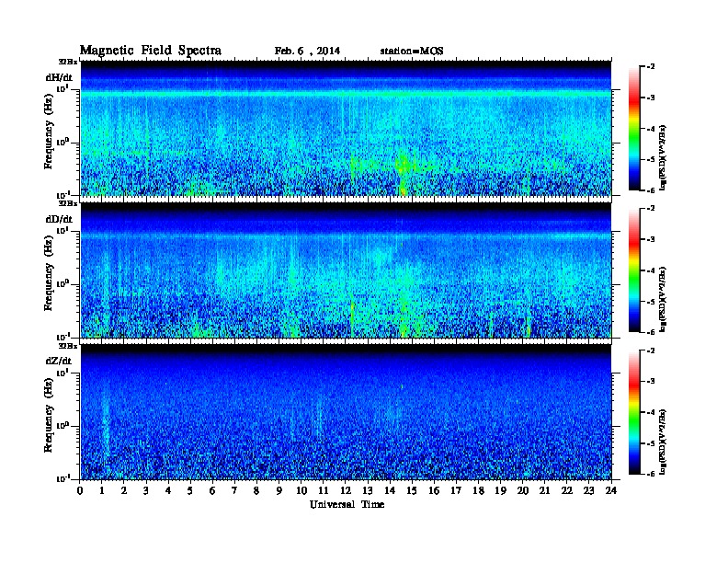This screenshot has width=728, height=563.
Task: Click the hour 17 tick label
Action: [x=457, y=490]
